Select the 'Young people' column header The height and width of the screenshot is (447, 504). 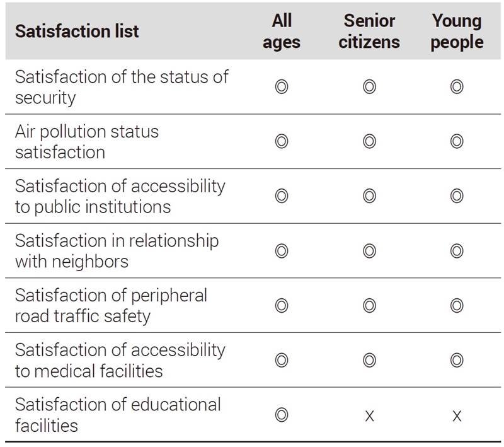[457, 32]
